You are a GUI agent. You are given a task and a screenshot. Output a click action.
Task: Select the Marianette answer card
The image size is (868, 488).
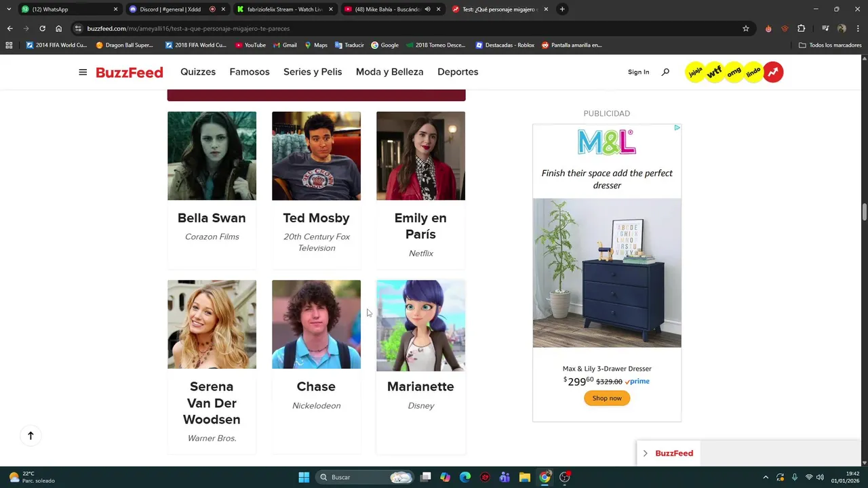(x=420, y=367)
